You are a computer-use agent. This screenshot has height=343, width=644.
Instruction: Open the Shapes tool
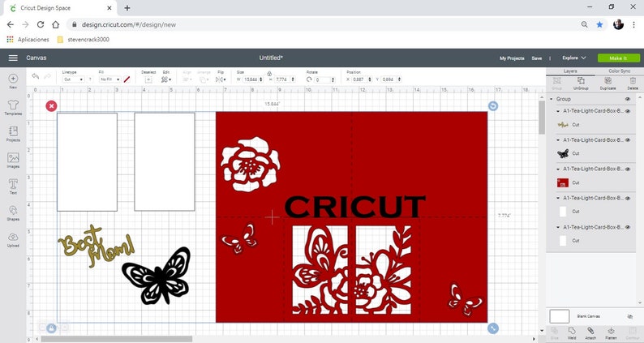tap(13, 212)
